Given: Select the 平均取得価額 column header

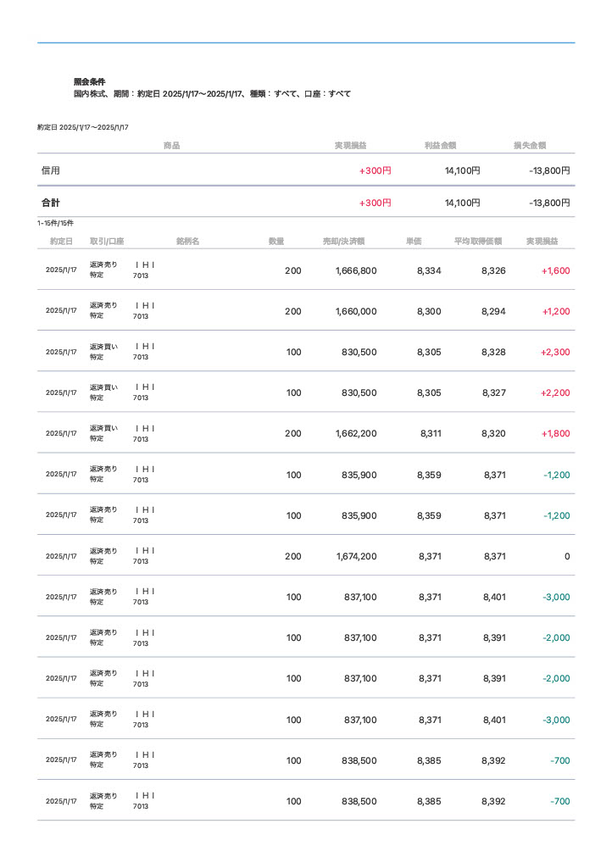Looking at the screenshot, I should coord(478,242).
